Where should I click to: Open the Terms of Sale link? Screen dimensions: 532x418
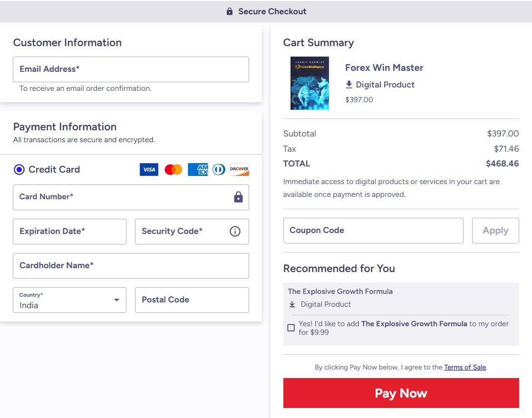pyautogui.click(x=464, y=367)
